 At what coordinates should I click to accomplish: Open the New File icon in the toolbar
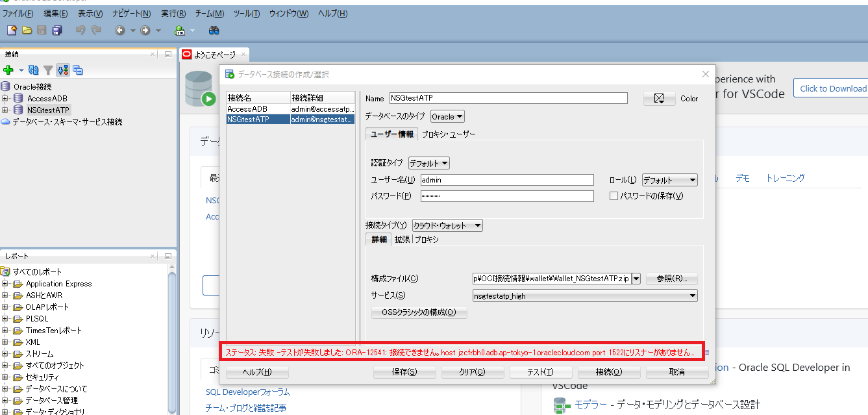11,30
